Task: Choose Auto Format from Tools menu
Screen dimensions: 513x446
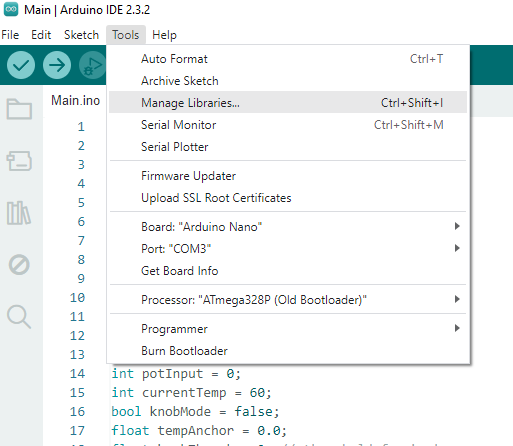Action: pos(288,59)
